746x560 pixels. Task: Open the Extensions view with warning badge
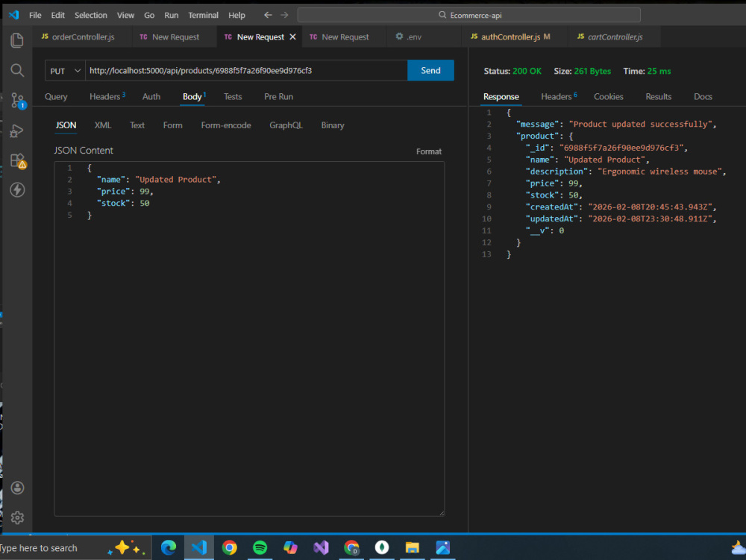pyautogui.click(x=18, y=160)
